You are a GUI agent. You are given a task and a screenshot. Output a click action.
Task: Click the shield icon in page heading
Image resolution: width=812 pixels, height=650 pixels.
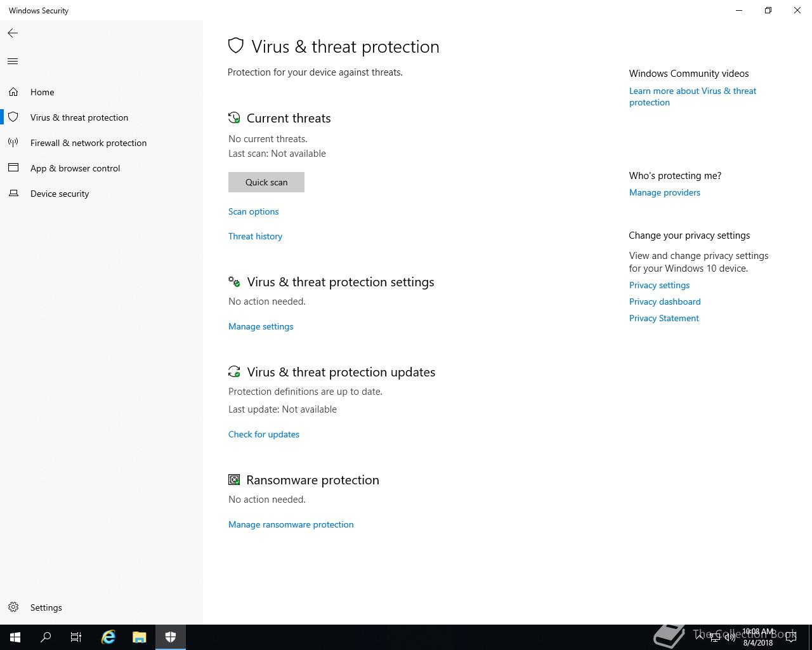pos(236,46)
